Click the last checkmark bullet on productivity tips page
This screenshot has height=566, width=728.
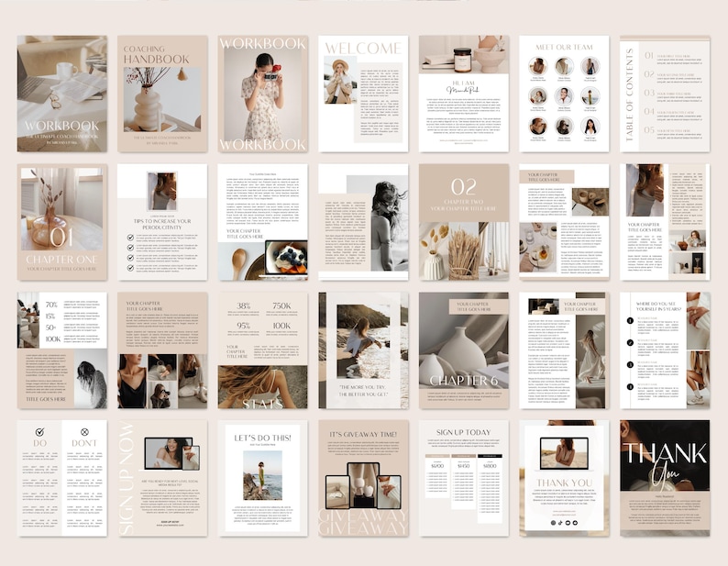(130, 268)
